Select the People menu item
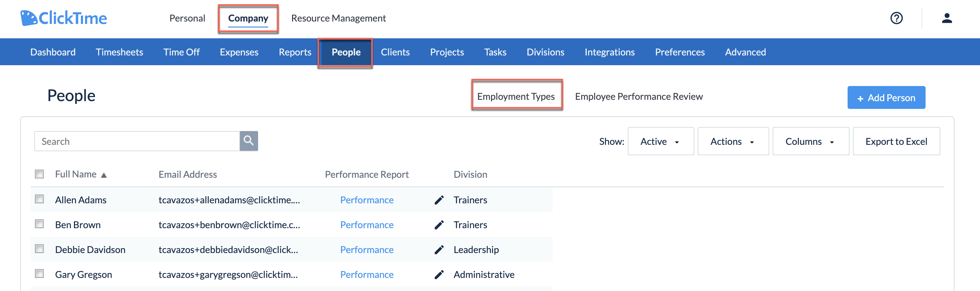Screen dimensions: 980x291 346,52
